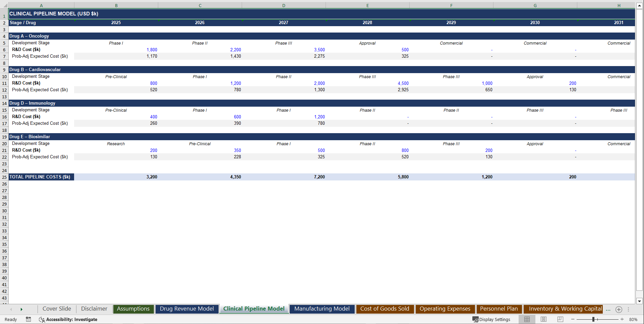Open the sheet options three-dot menu

click(628, 310)
